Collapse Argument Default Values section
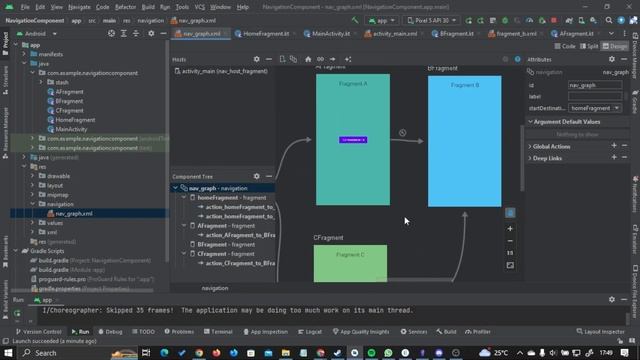The height and width of the screenshot is (360, 640). pyautogui.click(x=531, y=122)
